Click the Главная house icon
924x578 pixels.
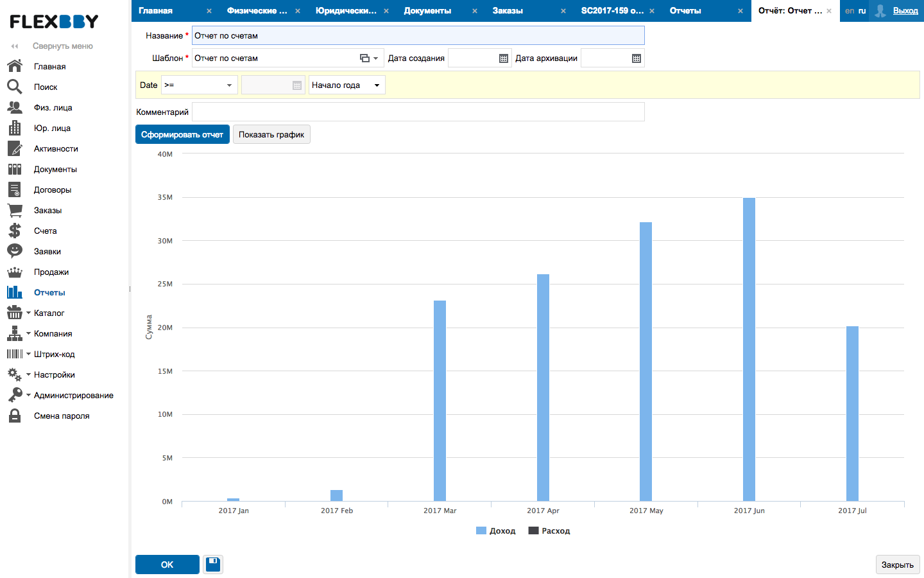[14, 66]
